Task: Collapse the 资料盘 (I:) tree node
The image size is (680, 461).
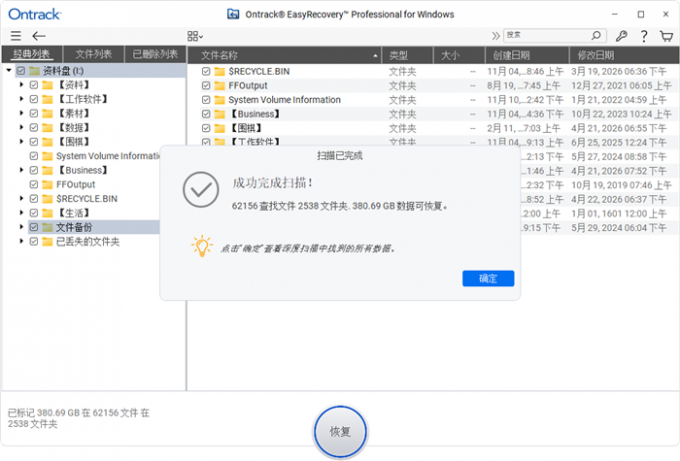Action: coord(9,70)
